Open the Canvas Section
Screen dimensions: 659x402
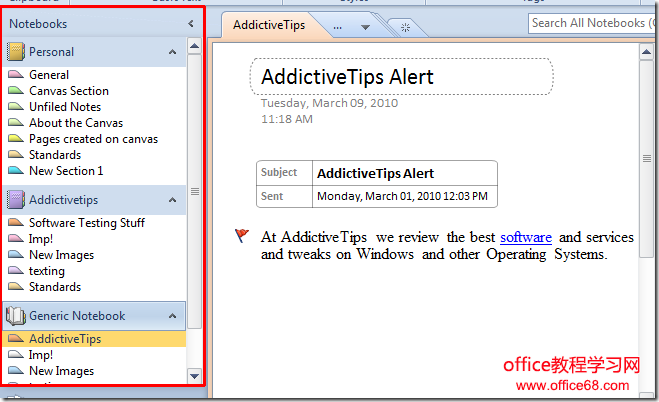point(69,91)
